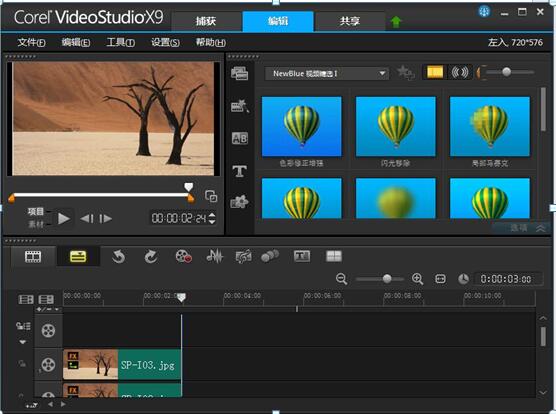The height and width of the screenshot is (414, 556).
Task: Click timeline vertical scroll up arrow
Action: click(543, 318)
